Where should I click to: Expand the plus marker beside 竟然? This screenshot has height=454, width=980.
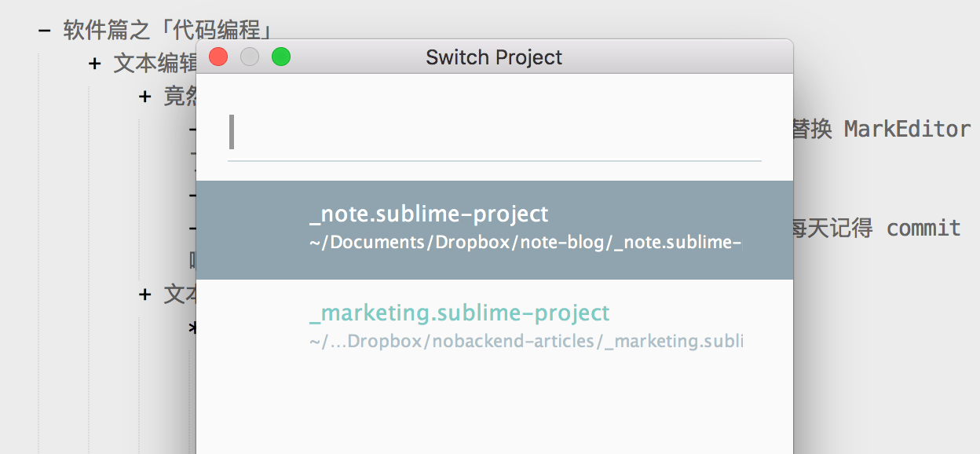pos(144,97)
